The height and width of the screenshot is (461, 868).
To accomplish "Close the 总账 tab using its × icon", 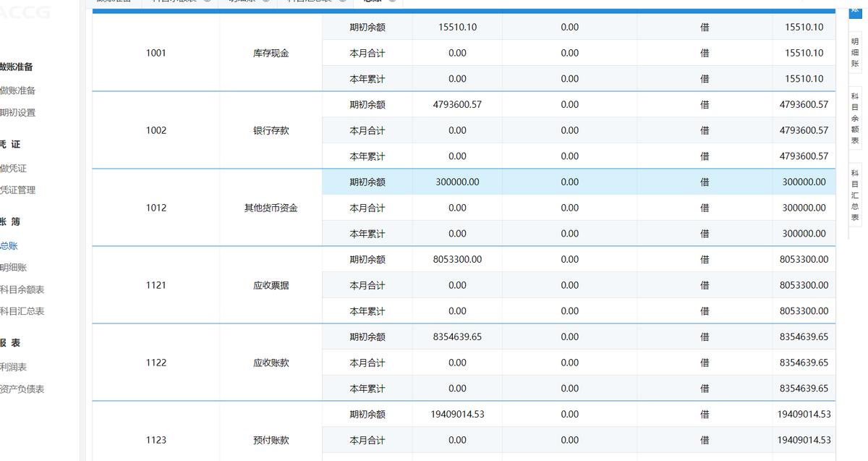I will click(393, 2).
